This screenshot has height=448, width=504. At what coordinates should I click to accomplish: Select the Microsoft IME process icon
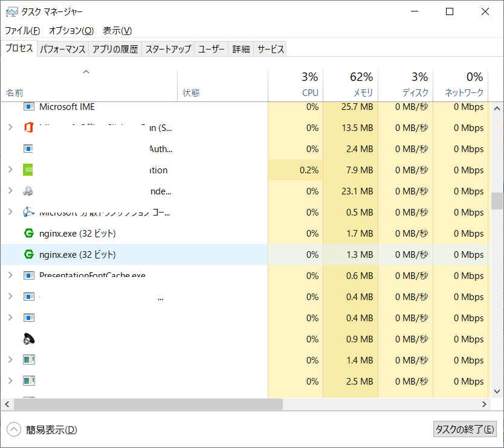click(x=29, y=106)
